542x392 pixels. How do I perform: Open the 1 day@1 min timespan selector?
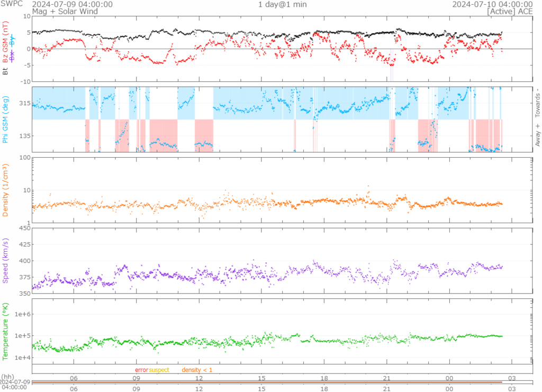(x=282, y=4)
